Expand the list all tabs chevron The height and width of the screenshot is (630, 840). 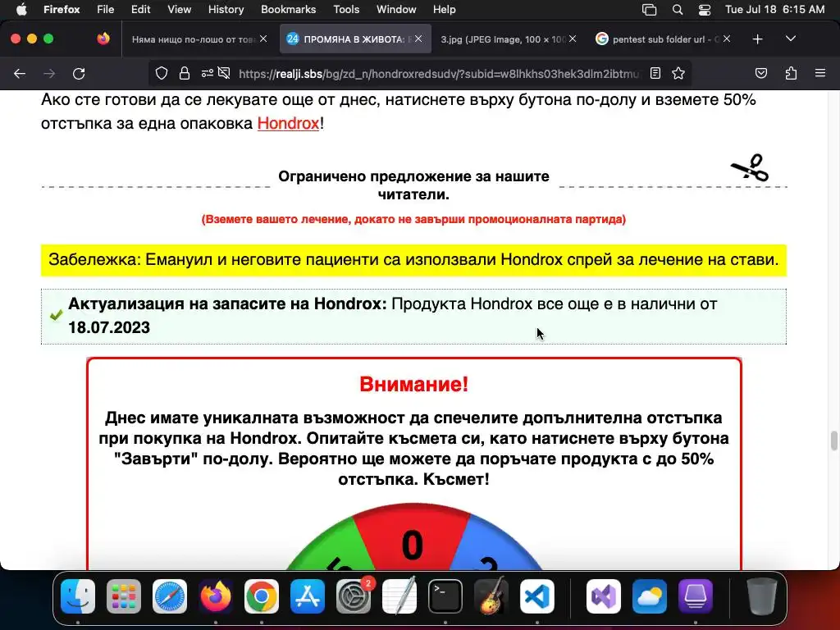pos(791,39)
